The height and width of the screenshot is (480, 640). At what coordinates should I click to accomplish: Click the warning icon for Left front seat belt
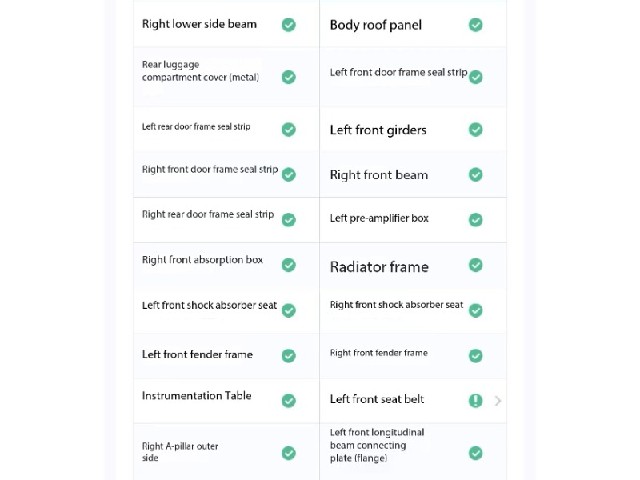(x=476, y=400)
